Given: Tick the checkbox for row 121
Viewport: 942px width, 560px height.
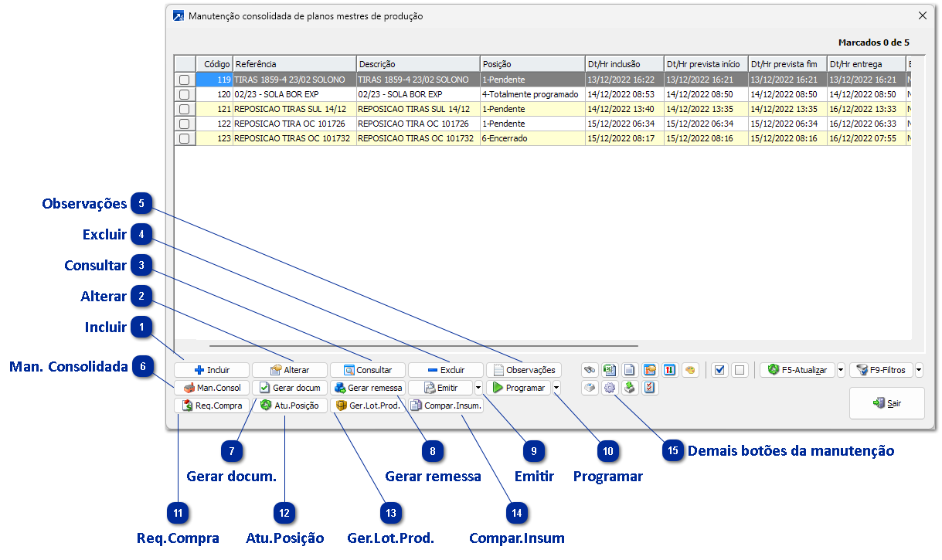Looking at the screenshot, I should tap(185, 109).
